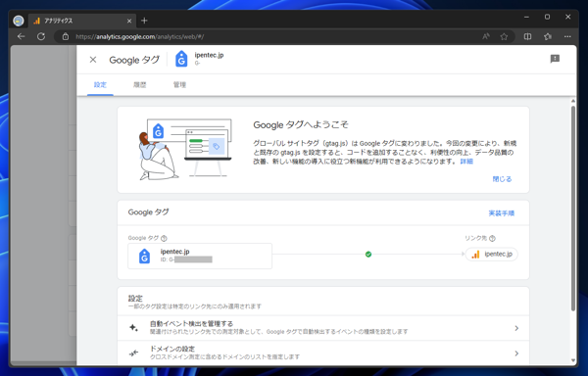This screenshot has height=376, width=588.
Task: Go back using browser back arrow
Action: tap(21, 36)
